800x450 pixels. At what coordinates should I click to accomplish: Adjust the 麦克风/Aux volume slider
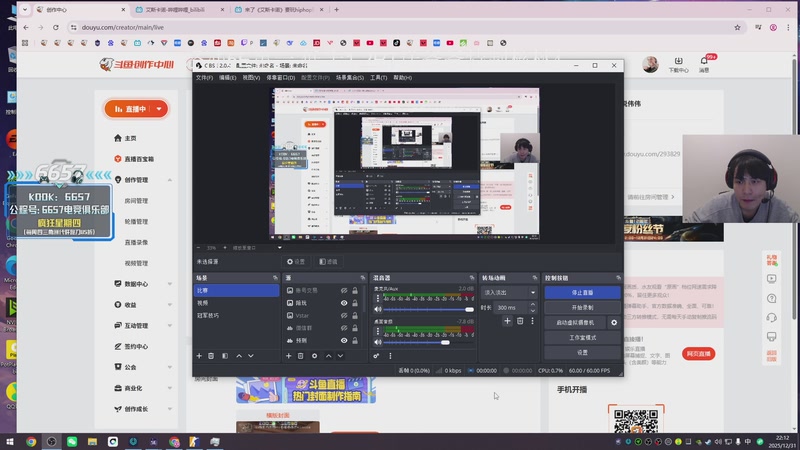click(429, 309)
